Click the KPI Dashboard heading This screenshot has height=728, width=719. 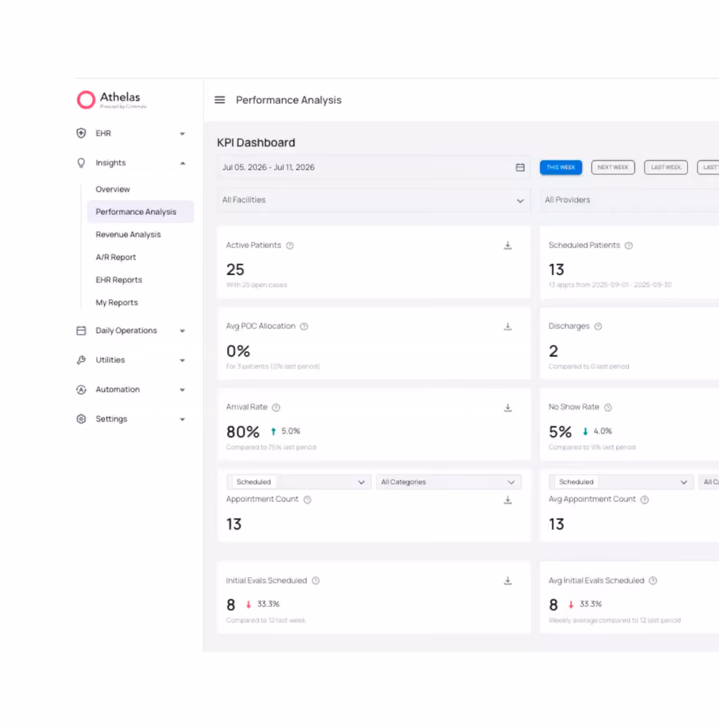coord(256,142)
